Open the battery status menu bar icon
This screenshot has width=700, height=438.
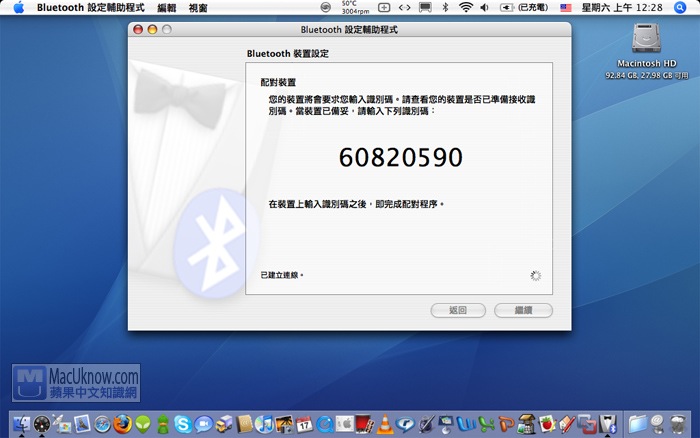click(524, 8)
